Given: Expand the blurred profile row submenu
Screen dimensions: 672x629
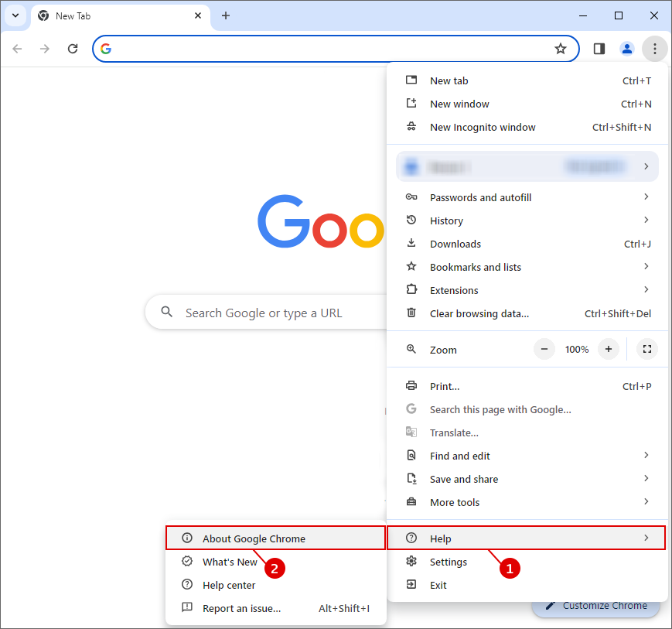Looking at the screenshot, I should pos(527,166).
